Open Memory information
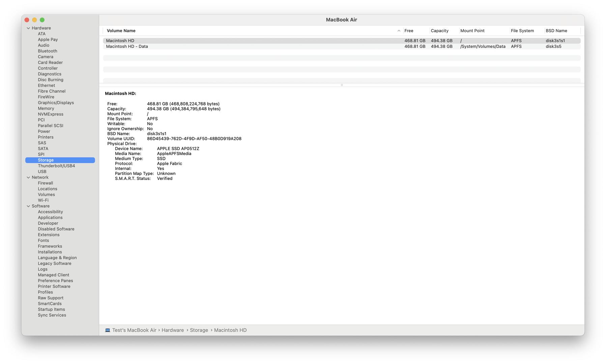 point(46,109)
